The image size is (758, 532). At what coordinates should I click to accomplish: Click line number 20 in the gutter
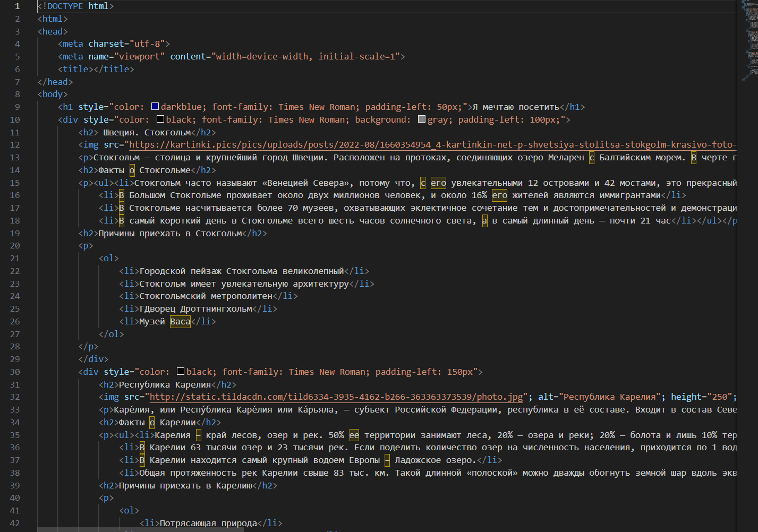point(15,246)
